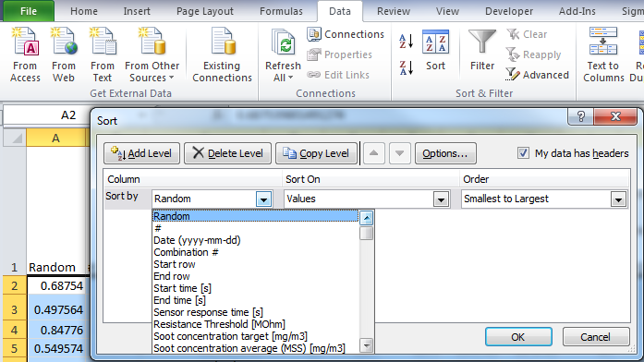The height and width of the screenshot is (362, 644).
Task: Click the column list scrollbar down arrow
Action: click(x=366, y=345)
